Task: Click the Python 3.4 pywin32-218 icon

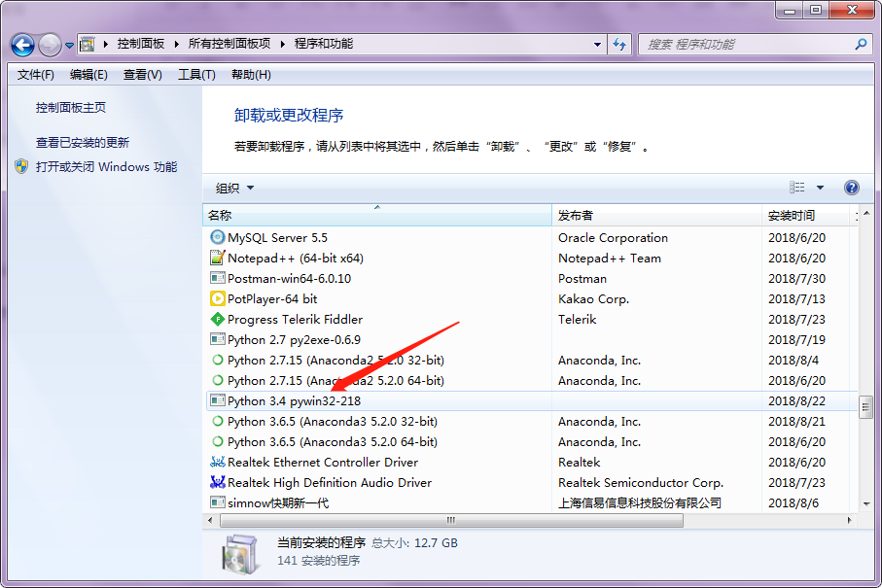Action: pyautogui.click(x=217, y=400)
